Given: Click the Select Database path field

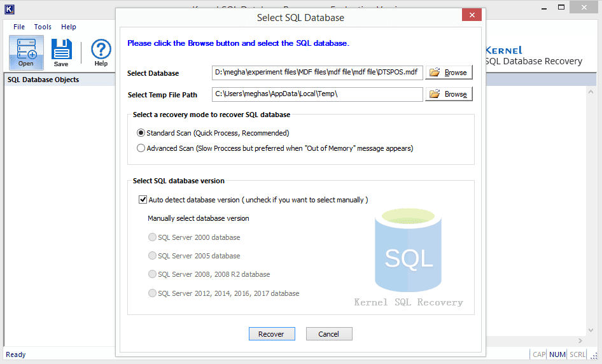Looking at the screenshot, I should click(x=317, y=73).
